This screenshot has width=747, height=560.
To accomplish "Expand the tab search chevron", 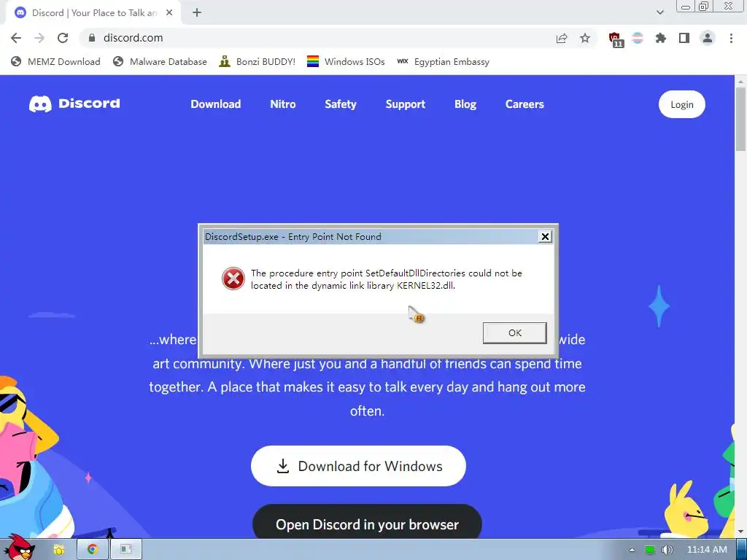I will pyautogui.click(x=659, y=12).
